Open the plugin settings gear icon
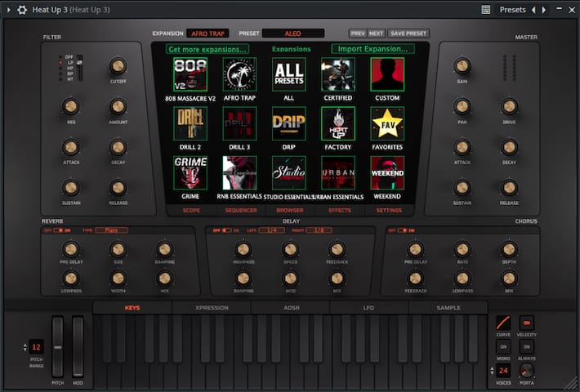Viewport: 580px width, 392px height. (22, 10)
